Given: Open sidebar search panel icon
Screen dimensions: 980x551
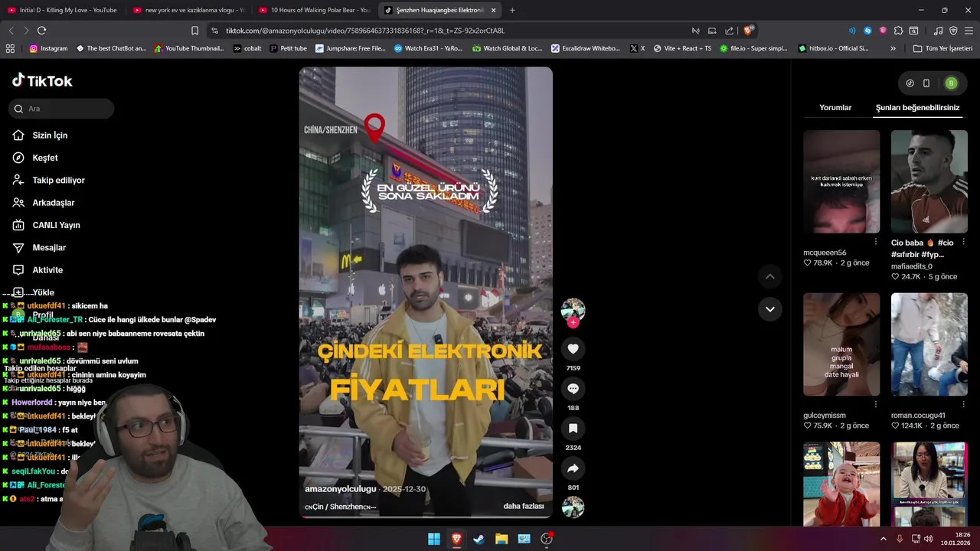Looking at the screenshot, I should [913, 31].
